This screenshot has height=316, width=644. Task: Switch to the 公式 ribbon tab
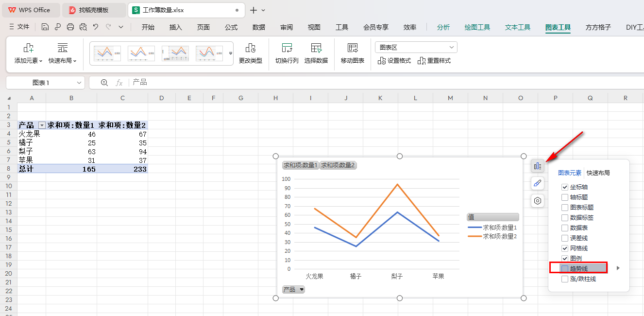[x=231, y=27]
